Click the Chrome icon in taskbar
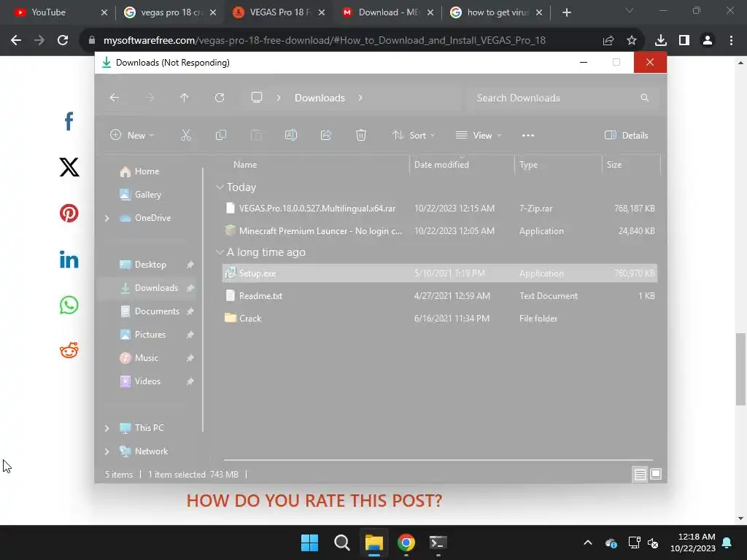 pyautogui.click(x=406, y=542)
